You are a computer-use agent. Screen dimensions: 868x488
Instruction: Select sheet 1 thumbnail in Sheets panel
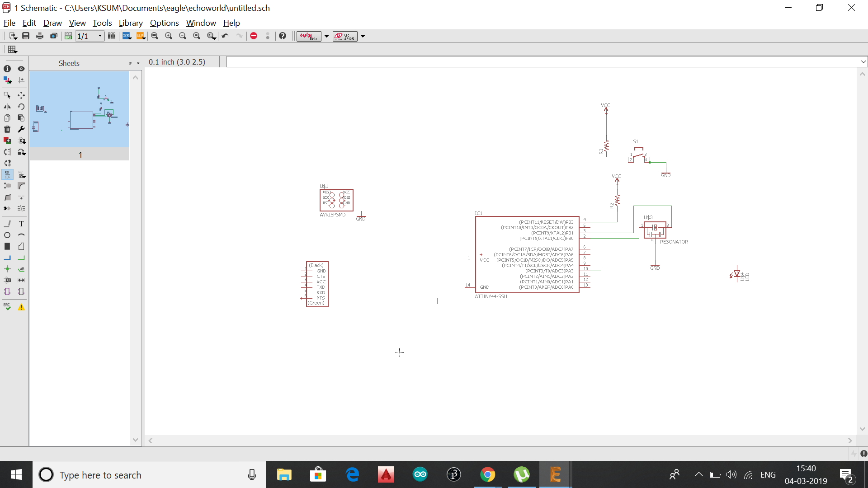coord(80,109)
